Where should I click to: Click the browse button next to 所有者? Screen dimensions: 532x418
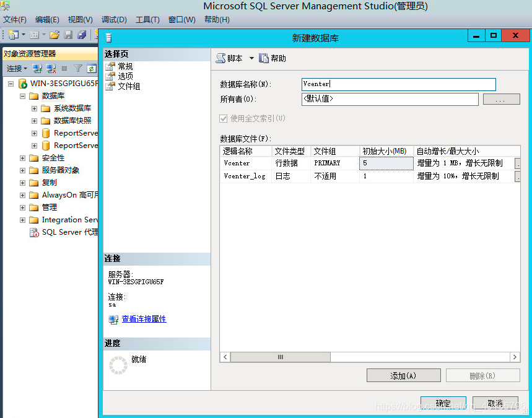[x=502, y=99]
